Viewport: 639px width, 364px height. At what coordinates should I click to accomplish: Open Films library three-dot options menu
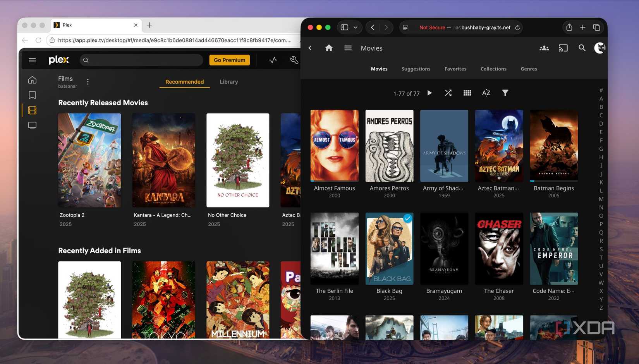click(88, 82)
